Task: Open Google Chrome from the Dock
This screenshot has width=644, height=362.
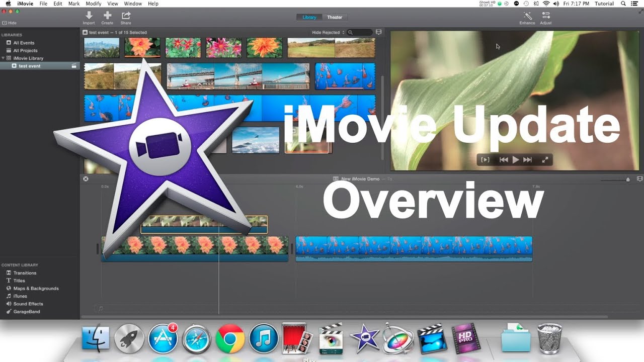Action: click(x=230, y=338)
